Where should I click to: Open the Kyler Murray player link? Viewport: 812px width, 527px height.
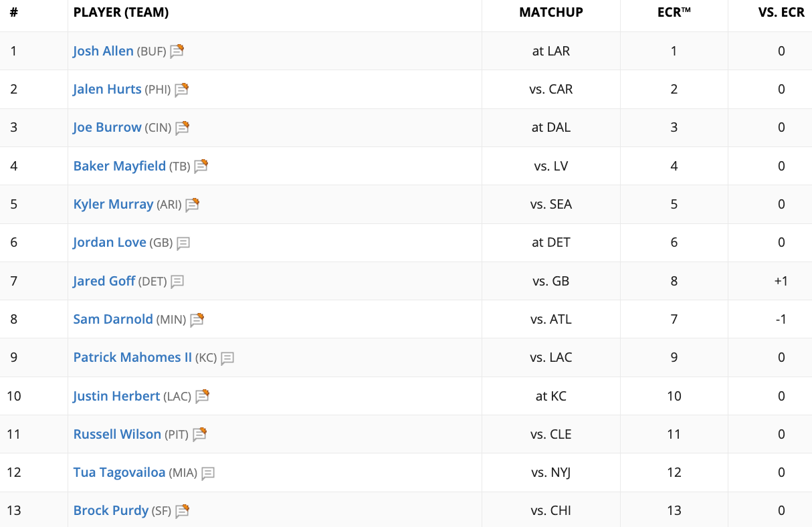pos(113,204)
